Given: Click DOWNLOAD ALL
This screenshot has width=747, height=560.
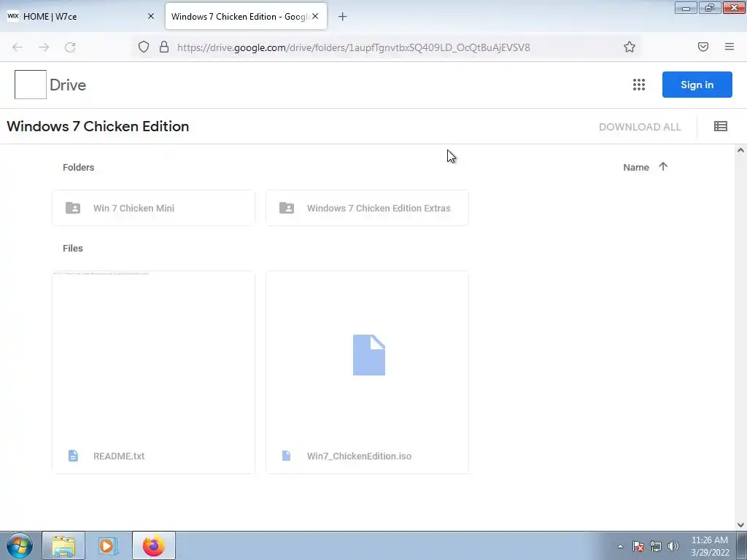Looking at the screenshot, I should [640, 127].
